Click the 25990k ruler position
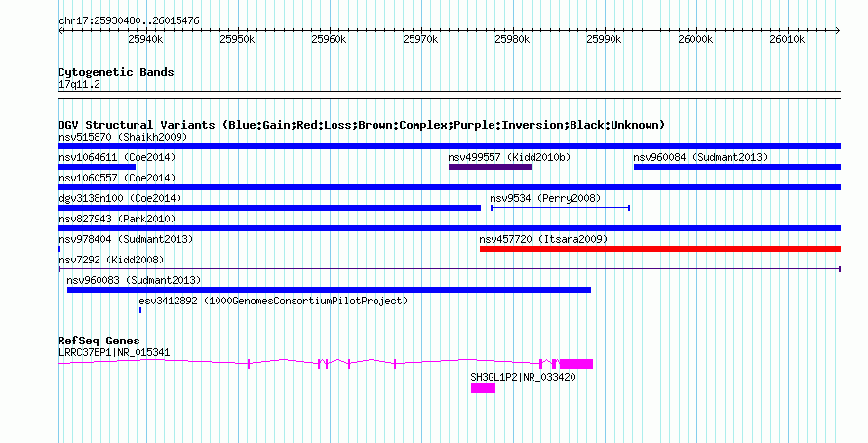Viewport: 868px width, 443px height. point(604,39)
